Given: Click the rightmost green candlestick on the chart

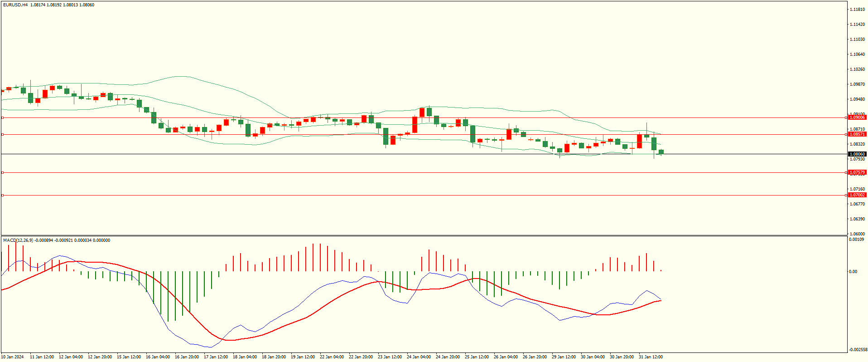Looking at the screenshot, I should [x=661, y=152].
